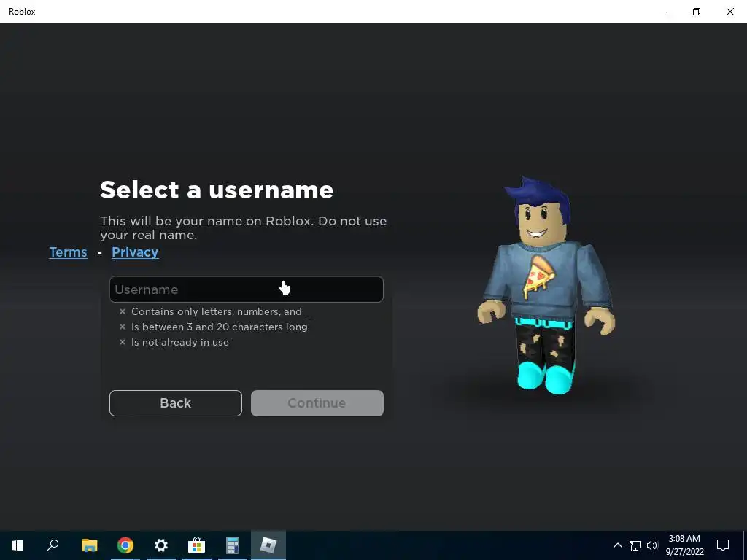Go back with the Back button
Viewport: 747px width, 560px height.
[176, 402]
